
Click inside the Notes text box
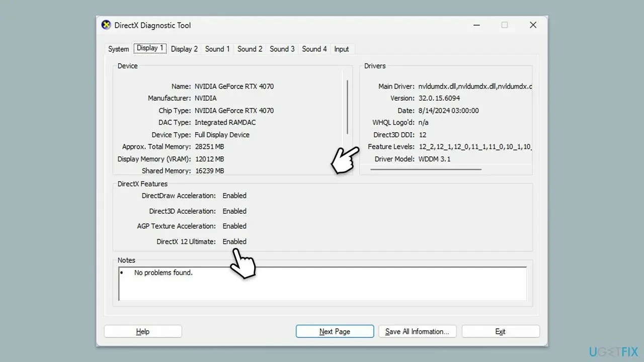[323, 284]
